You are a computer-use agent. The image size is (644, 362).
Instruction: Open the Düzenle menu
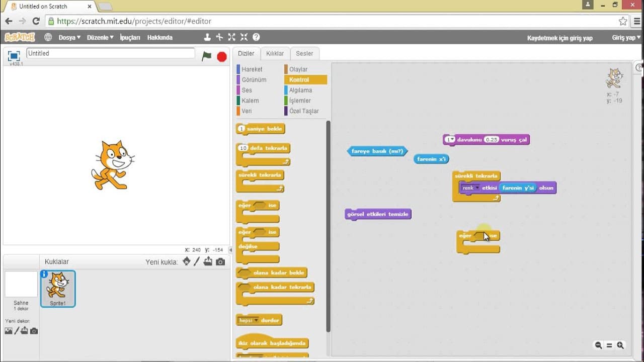tap(100, 38)
